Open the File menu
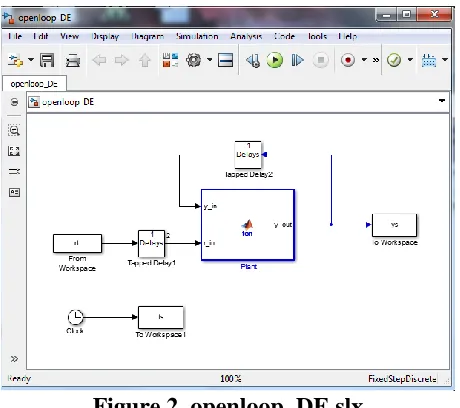Screen dimensions: 460x408 (15, 36)
